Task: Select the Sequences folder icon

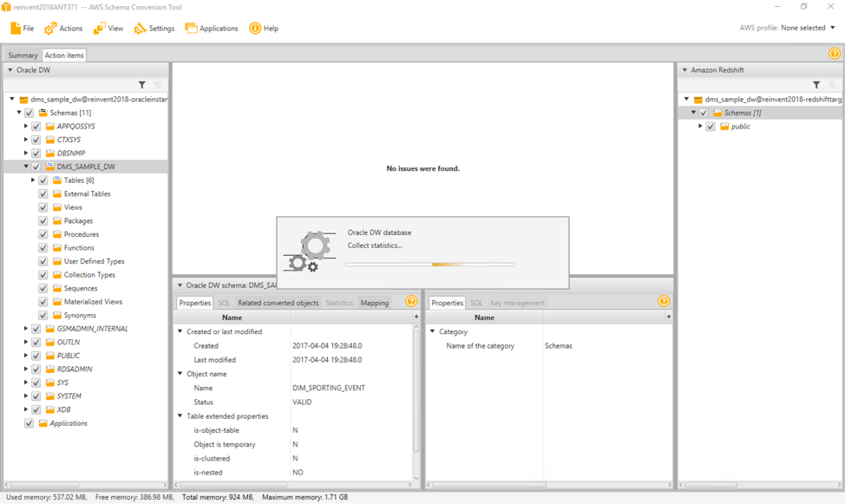Action: point(57,288)
